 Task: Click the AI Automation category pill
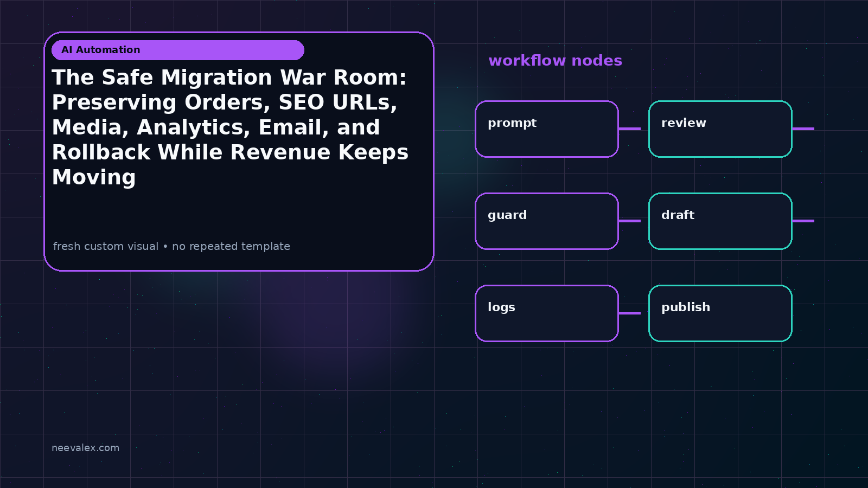178,50
